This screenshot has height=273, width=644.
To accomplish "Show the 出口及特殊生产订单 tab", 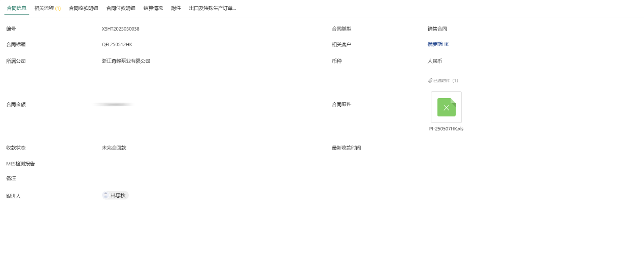I will (212, 8).
